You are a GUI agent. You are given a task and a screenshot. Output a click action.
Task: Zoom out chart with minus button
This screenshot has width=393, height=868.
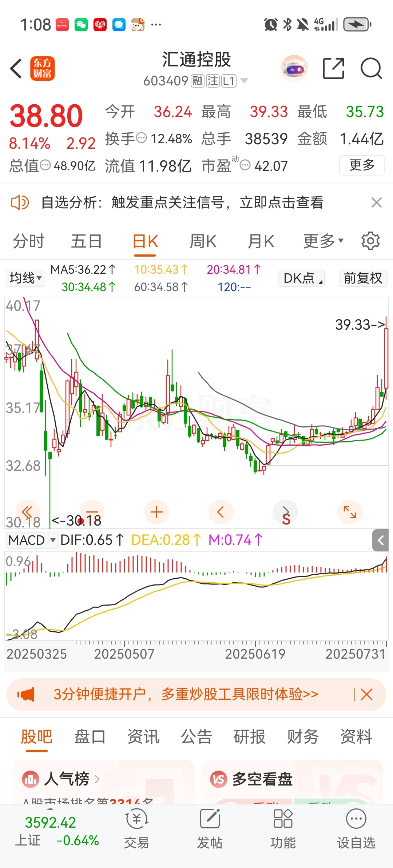tap(92, 512)
